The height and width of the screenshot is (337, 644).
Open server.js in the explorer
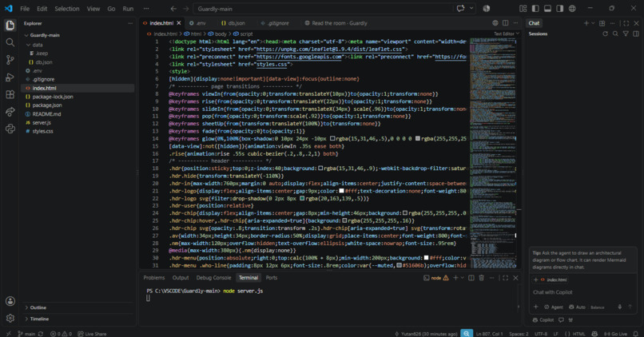(x=42, y=123)
